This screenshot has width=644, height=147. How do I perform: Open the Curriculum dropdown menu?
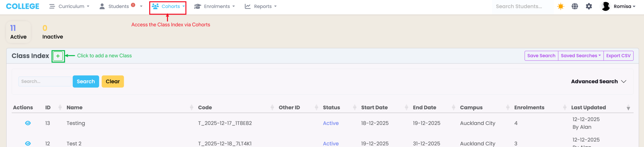coord(69,6)
